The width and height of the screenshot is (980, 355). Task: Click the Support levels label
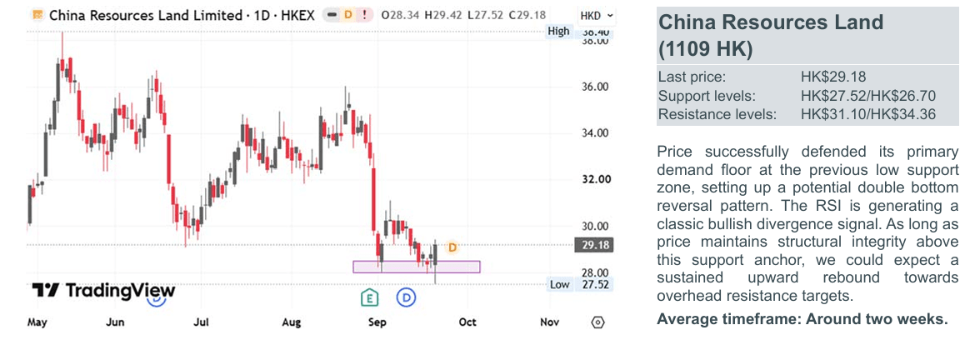(x=707, y=97)
